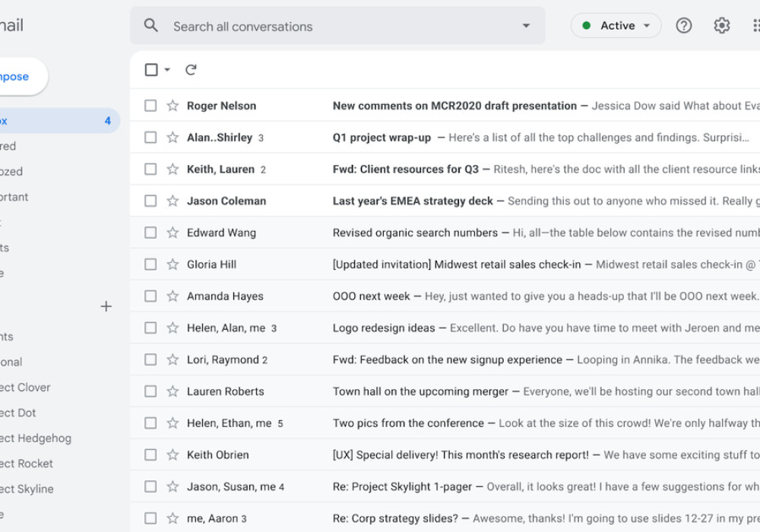
Task: Check the Gloria Hill email checkbox
Action: [150, 264]
